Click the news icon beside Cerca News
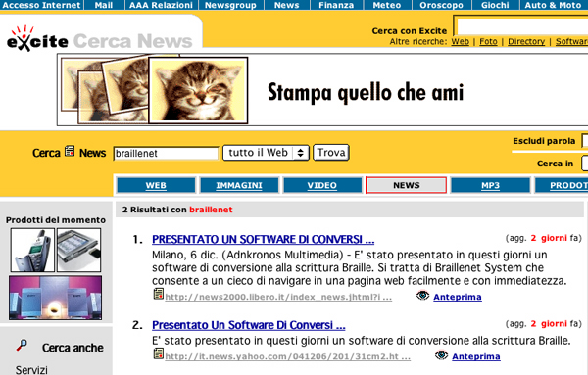Image resolution: width=588 pixels, height=375 pixels. pyautogui.click(x=70, y=151)
